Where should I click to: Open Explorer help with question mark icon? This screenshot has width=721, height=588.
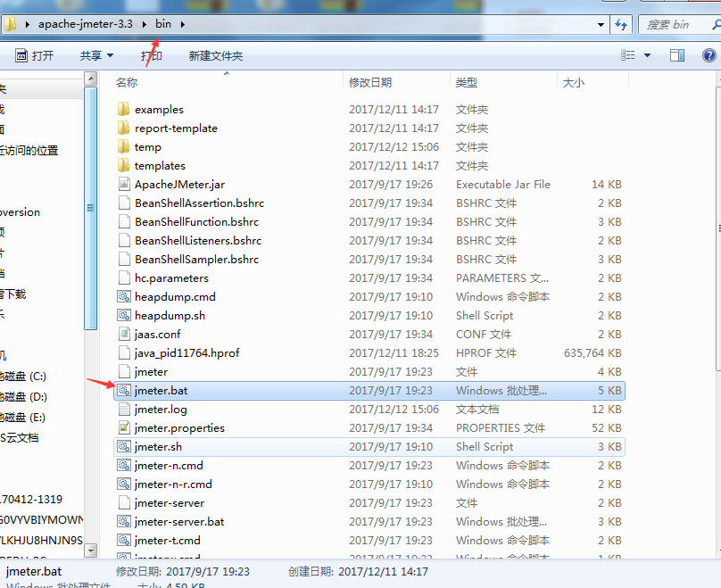tap(709, 55)
